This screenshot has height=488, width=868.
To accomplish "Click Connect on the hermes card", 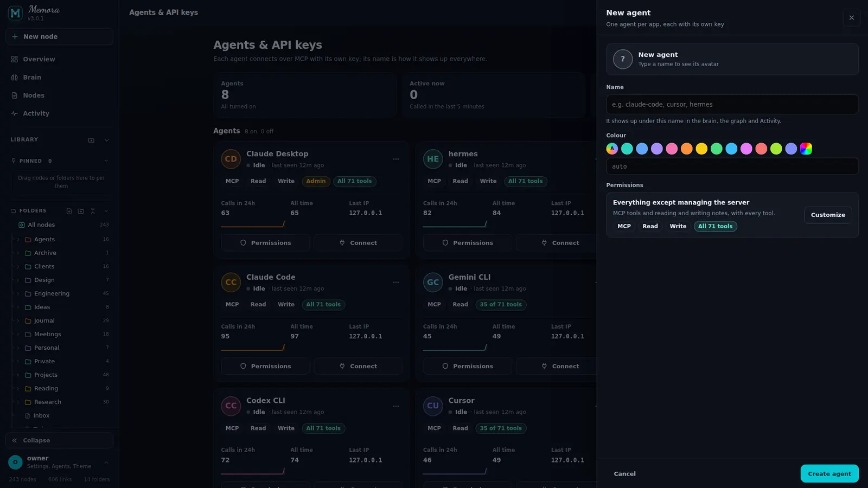I will tap(560, 243).
